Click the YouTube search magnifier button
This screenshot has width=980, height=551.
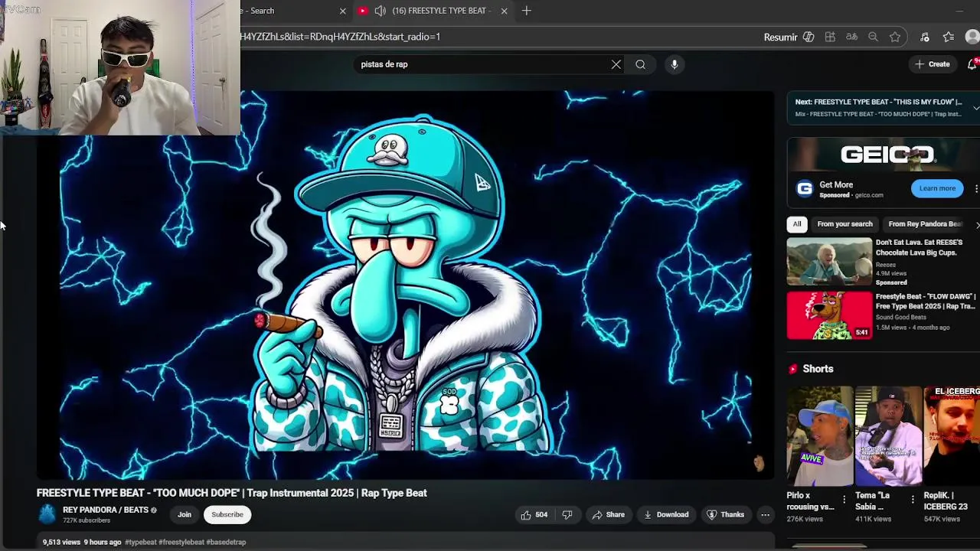tap(641, 64)
